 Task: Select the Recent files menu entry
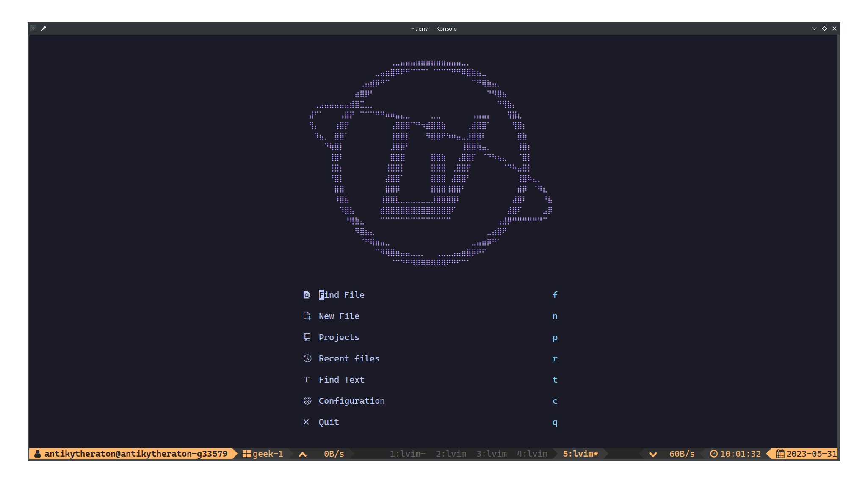click(x=349, y=358)
